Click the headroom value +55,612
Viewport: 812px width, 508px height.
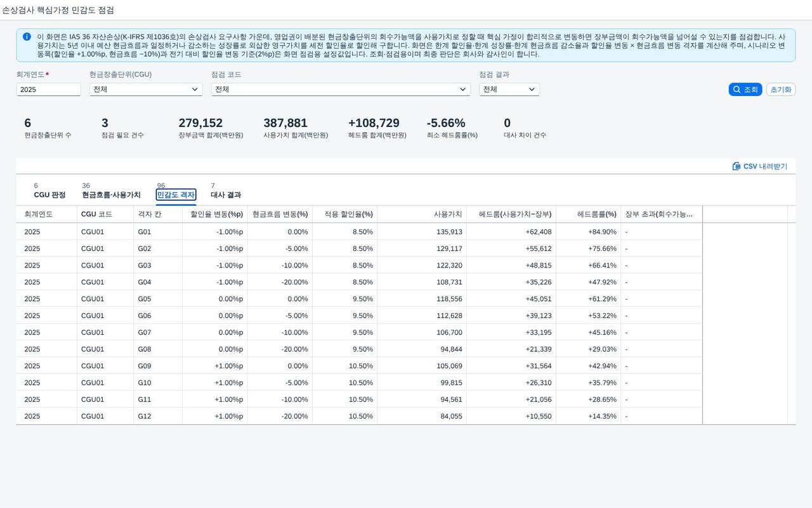click(539, 248)
